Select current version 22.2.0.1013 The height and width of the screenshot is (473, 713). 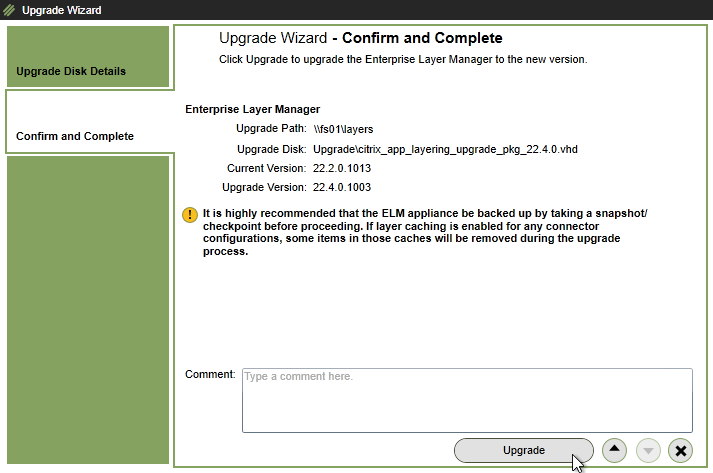coord(342,168)
